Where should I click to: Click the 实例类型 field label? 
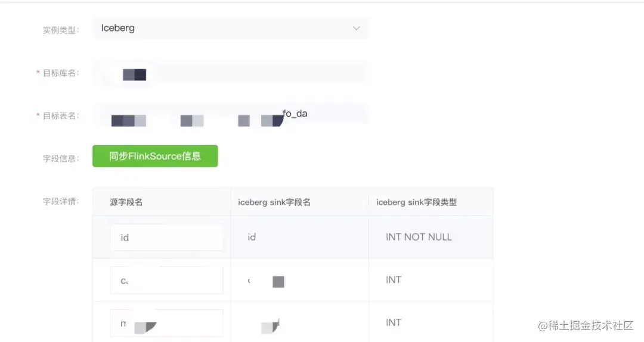(x=61, y=30)
